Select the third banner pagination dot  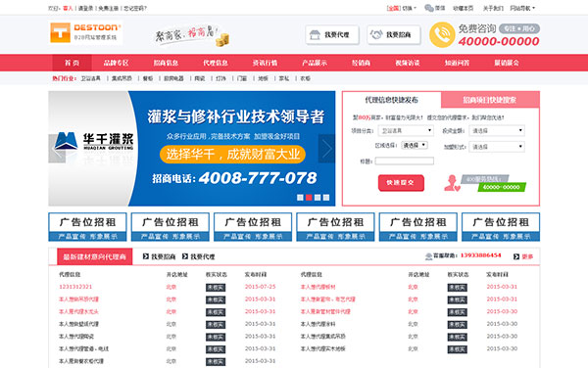(x=318, y=198)
